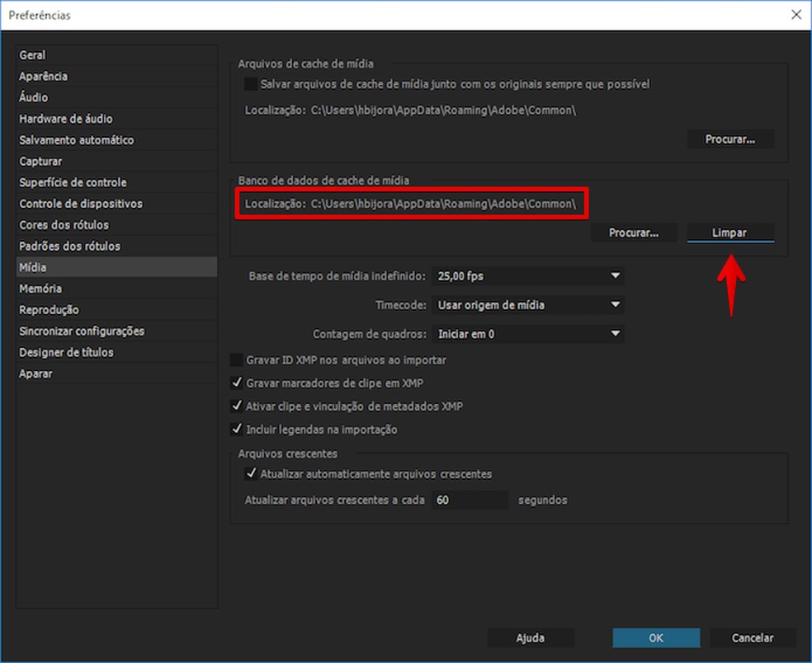
Task: Click Procurar for media cache files
Action: [730, 139]
